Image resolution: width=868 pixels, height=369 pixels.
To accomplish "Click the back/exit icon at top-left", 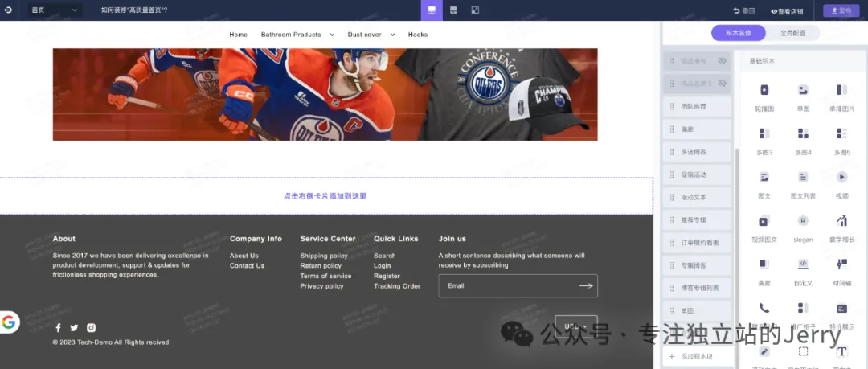I will [x=8, y=10].
